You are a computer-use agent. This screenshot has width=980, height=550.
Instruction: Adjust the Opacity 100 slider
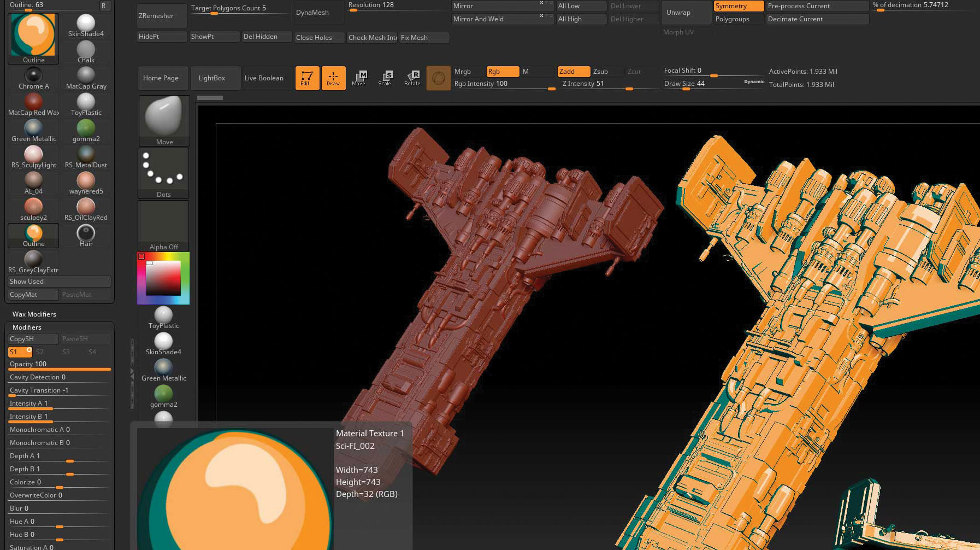tap(60, 365)
